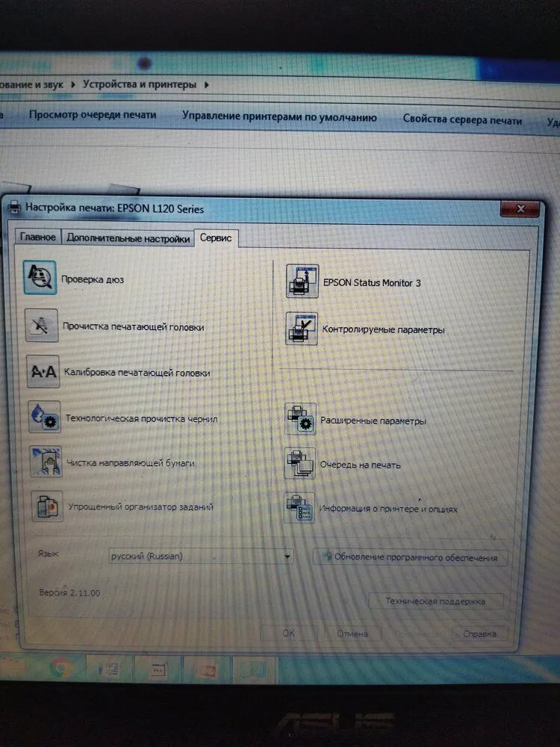
Task: Click Устройства и принтеры breadcrumb
Action: 140,84
